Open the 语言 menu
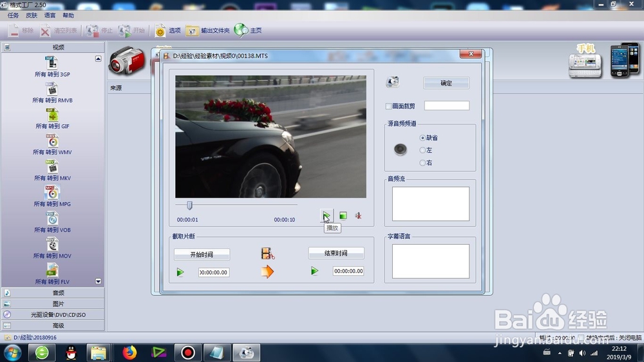The width and height of the screenshot is (644, 362). point(50,15)
